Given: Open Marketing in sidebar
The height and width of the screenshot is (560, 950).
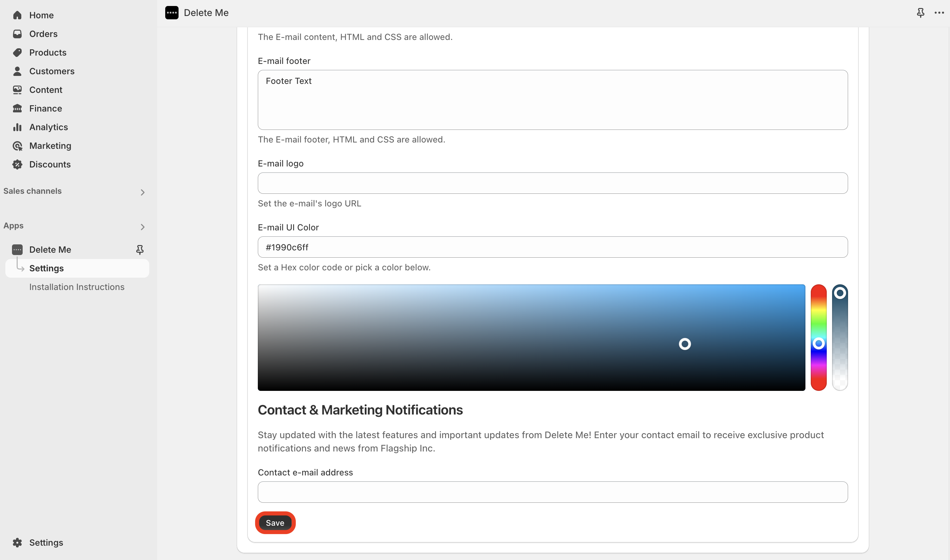Looking at the screenshot, I should coord(50,146).
